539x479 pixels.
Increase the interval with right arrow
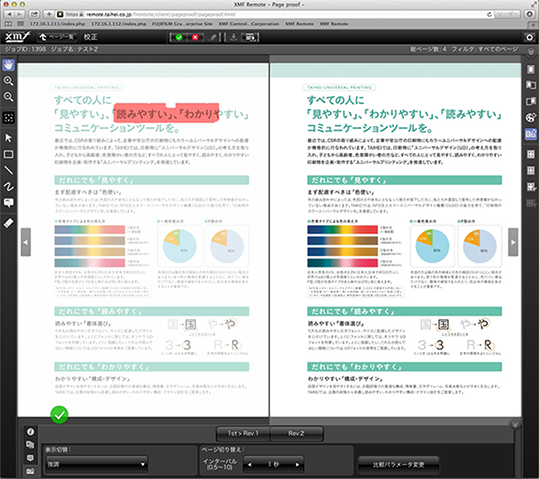[x=297, y=465]
